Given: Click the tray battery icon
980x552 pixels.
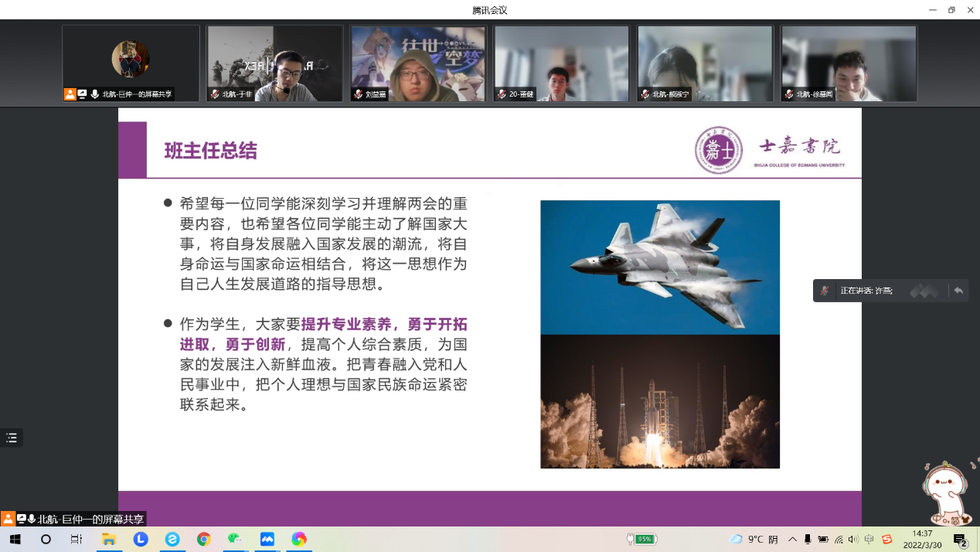Looking at the screenshot, I should [x=823, y=540].
